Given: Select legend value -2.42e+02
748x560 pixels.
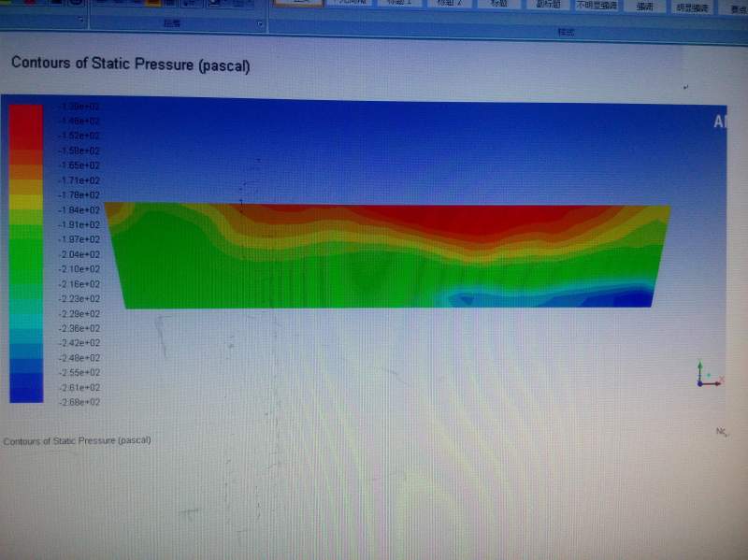Looking at the screenshot, I should (79, 343).
